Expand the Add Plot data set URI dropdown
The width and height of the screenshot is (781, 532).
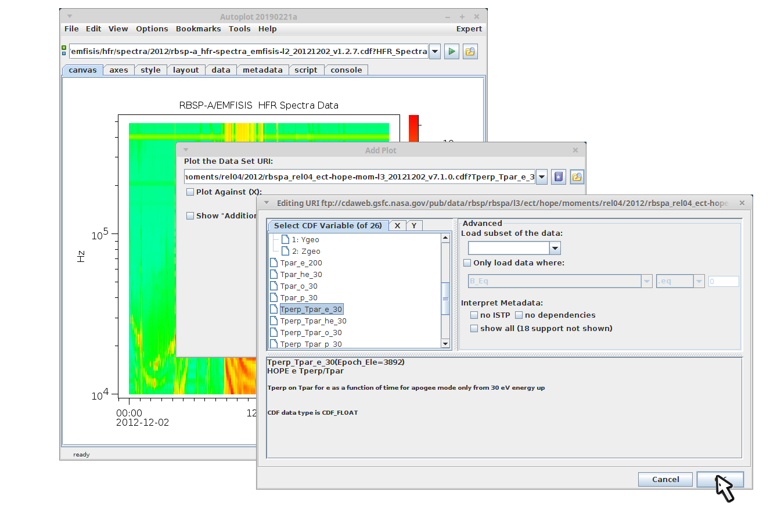[x=541, y=177]
